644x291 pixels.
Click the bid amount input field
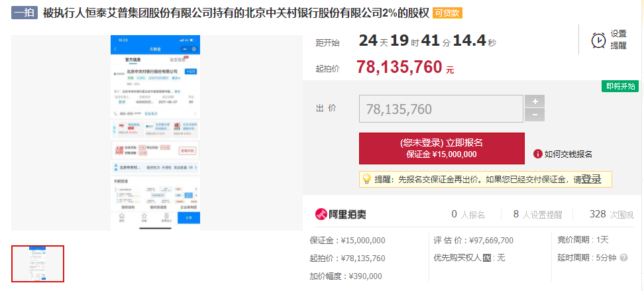441,109
